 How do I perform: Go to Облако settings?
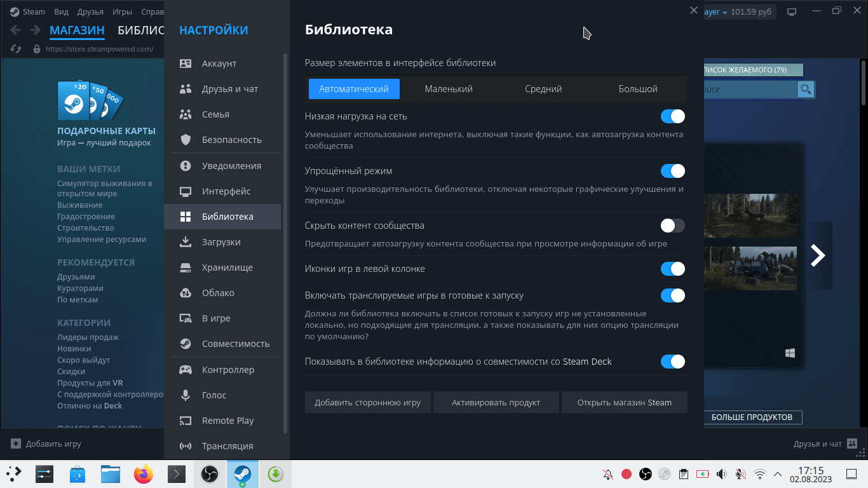point(222,293)
